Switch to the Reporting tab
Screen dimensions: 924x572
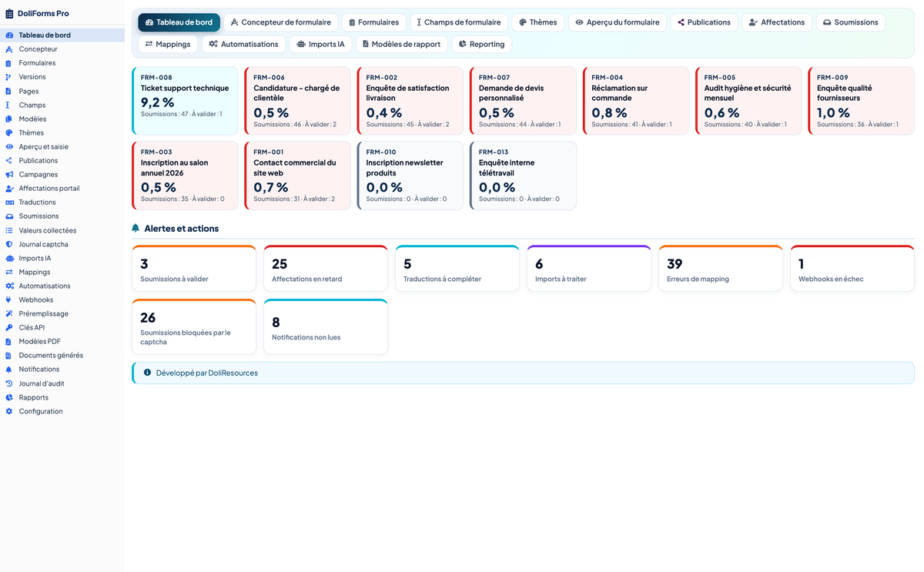[x=481, y=44]
